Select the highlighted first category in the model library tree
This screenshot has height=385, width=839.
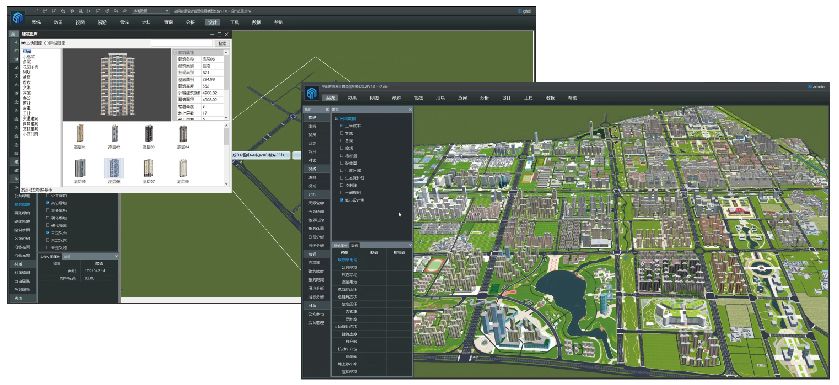click(x=27, y=51)
